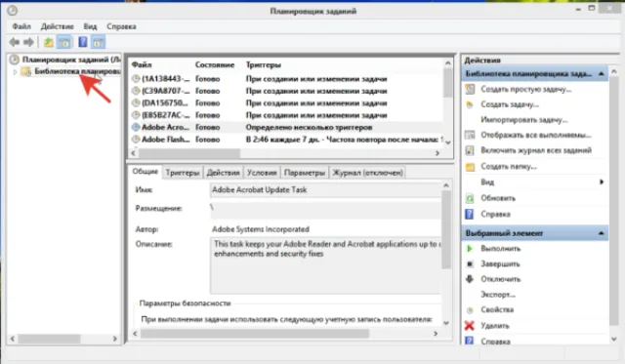Viewport: 625px width, 364px height.
Task: Click the Описание text box
Action: pyautogui.click(x=325, y=265)
